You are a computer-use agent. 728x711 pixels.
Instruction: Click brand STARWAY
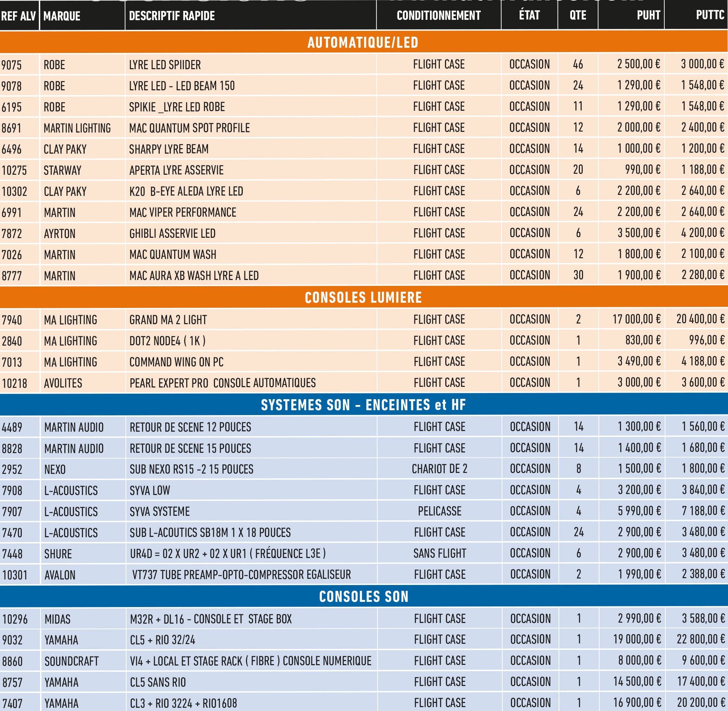coord(62,170)
